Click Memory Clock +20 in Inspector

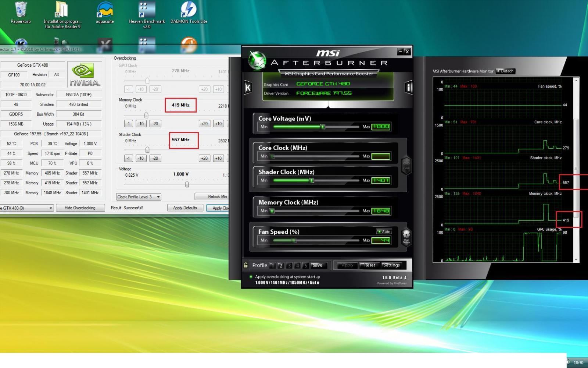(x=204, y=124)
